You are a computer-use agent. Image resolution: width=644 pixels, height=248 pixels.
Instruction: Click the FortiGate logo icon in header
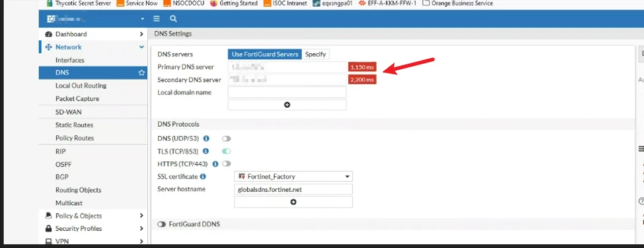(51, 19)
